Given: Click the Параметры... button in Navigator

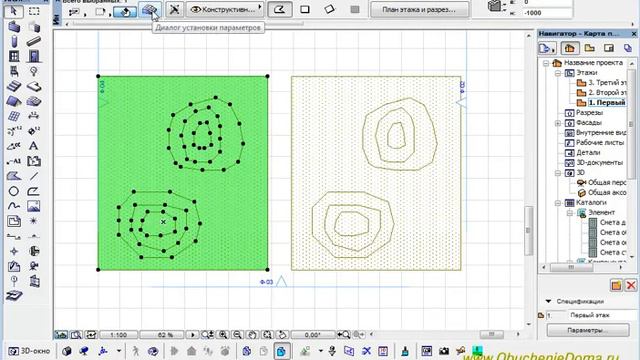Looking at the screenshot, I should click(x=588, y=330).
